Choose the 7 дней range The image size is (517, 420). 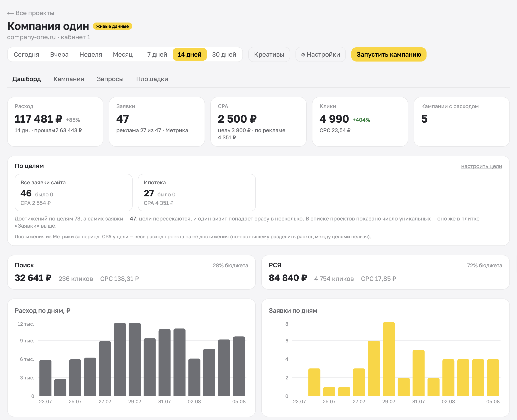[x=157, y=54]
